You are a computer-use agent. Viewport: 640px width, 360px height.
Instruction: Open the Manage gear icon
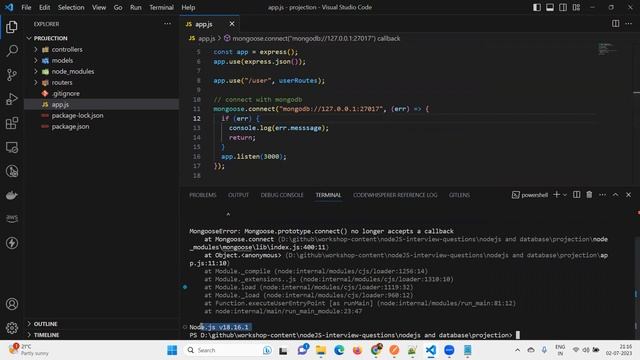coord(12,328)
